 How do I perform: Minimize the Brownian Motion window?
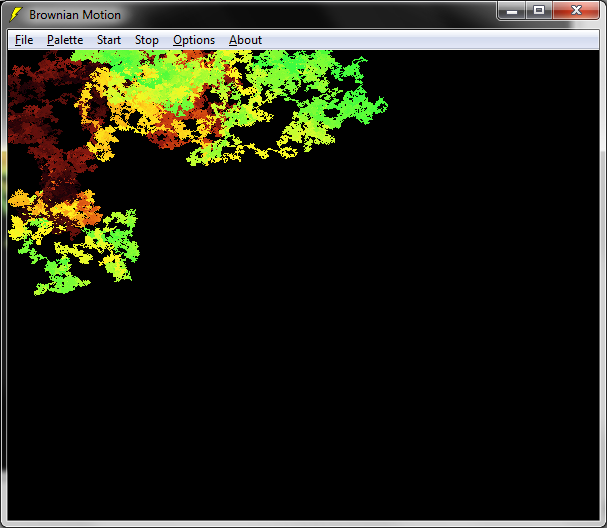[x=513, y=11]
